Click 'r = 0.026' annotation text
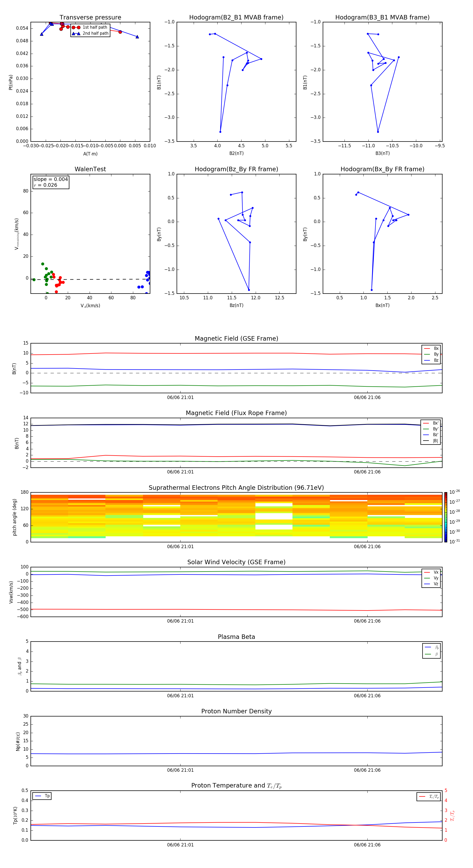Viewport: 473px width, 868px height. [45, 185]
